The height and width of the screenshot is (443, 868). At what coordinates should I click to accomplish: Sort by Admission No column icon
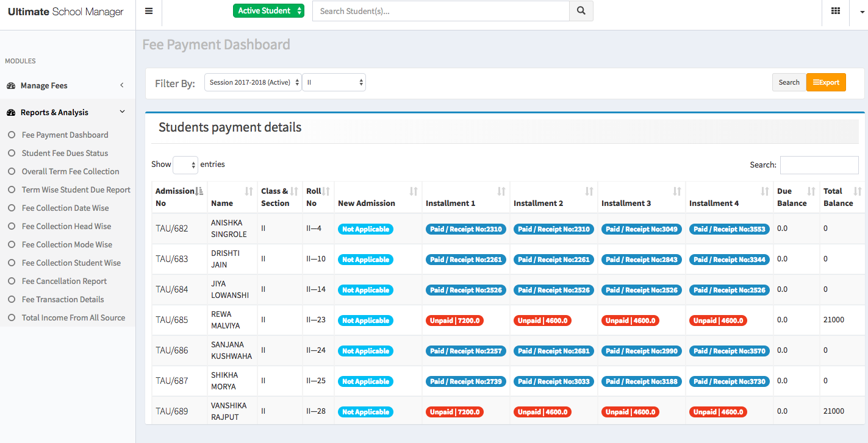[199, 191]
